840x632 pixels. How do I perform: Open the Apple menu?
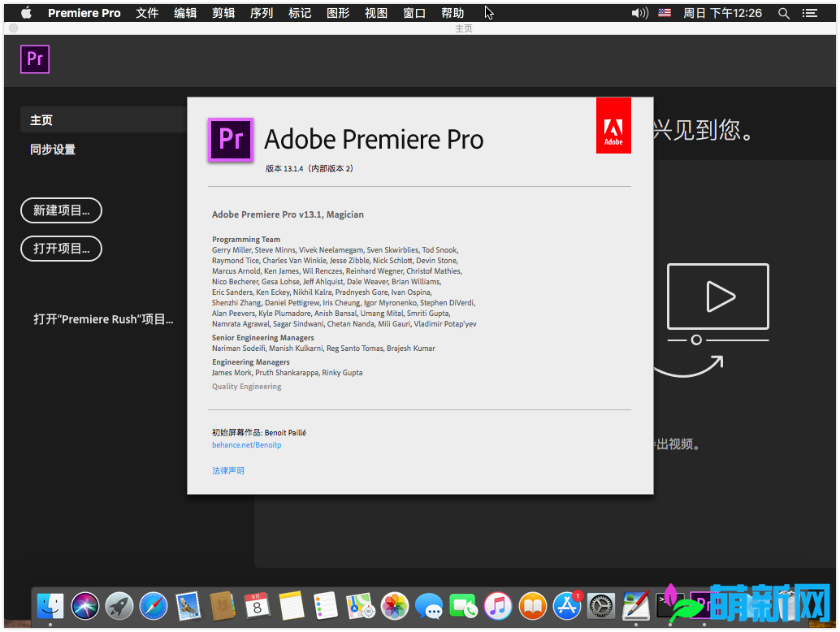(x=26, y=13)
